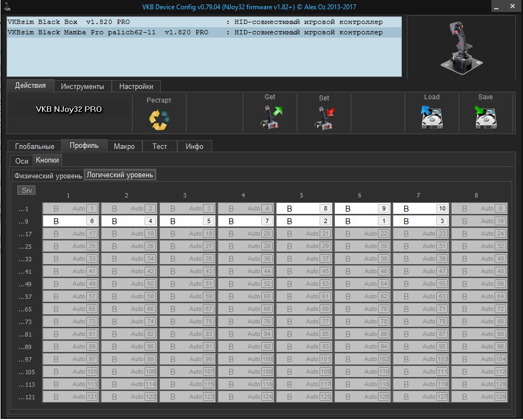The height and width of the screenshot is (420, 523).
Task: Click the VKB NJoy32 PRO label
Action: pos(69,109)
